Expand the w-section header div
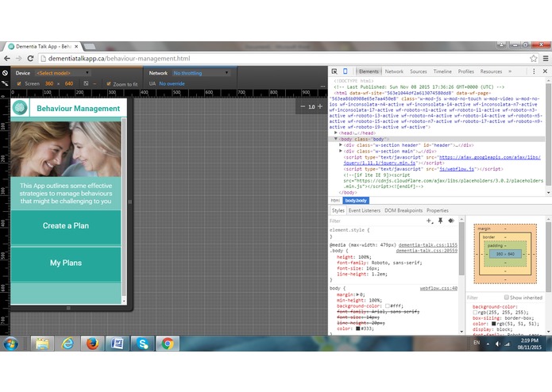This screenshot has height=392, width=552. coord(341,145)
